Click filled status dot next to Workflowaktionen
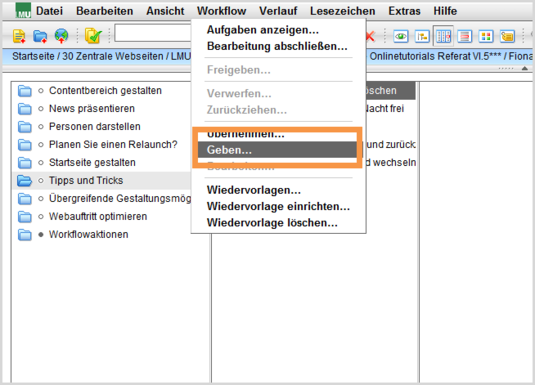535x385 pixels. pos(41,234)
